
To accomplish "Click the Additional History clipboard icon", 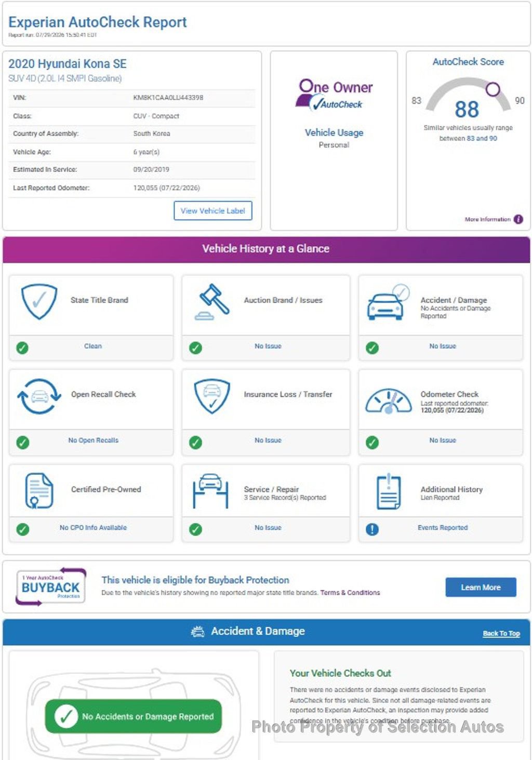I will tap(389, 491).
